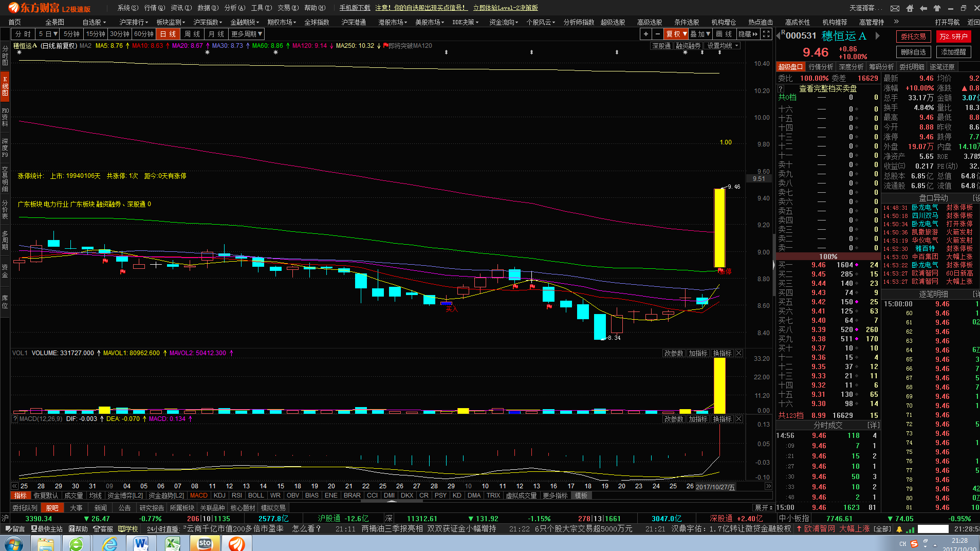Image resolution: width=980 pixels, height=551 pixels.
Task: Click 展开 expand button above the status bar
Action: (x=764, y=508)
